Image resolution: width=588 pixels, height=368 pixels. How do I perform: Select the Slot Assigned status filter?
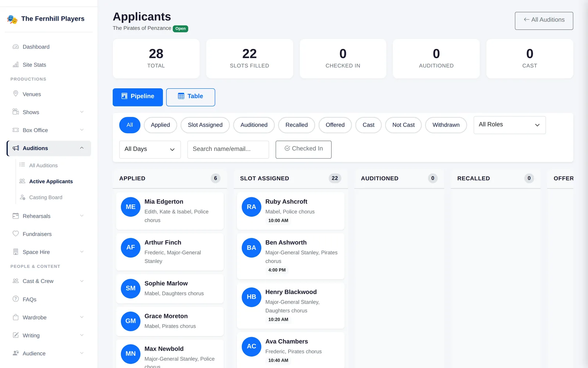[x=205, y=125]
